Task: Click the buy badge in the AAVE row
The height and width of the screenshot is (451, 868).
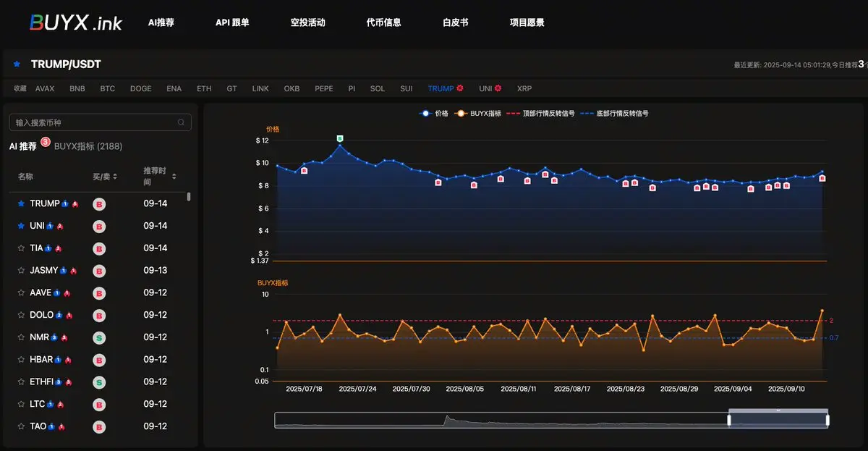Action: pyautogui.click(x=99, y=293)
